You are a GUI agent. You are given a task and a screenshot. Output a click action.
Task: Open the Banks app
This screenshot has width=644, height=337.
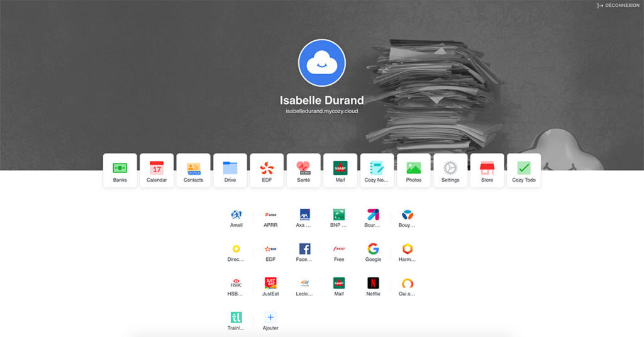(x=119, y=170)
